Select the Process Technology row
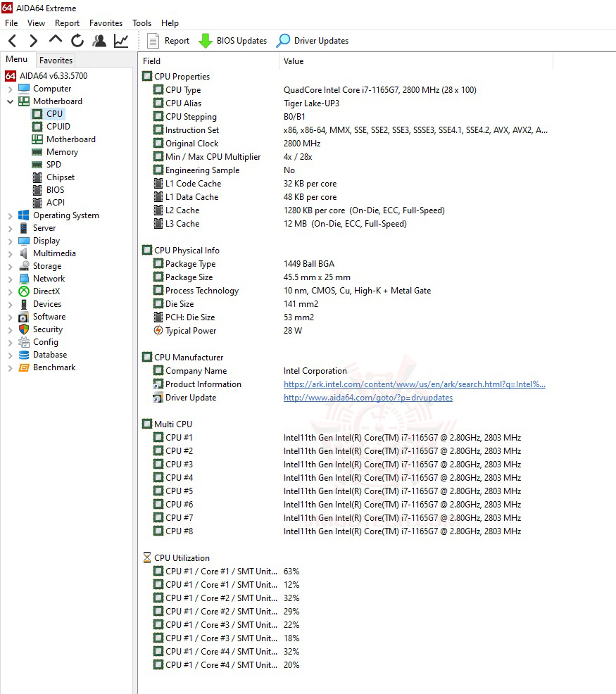The height and width of the screenshot is (694, 616). pyautogui.click(x=346, y=291)
